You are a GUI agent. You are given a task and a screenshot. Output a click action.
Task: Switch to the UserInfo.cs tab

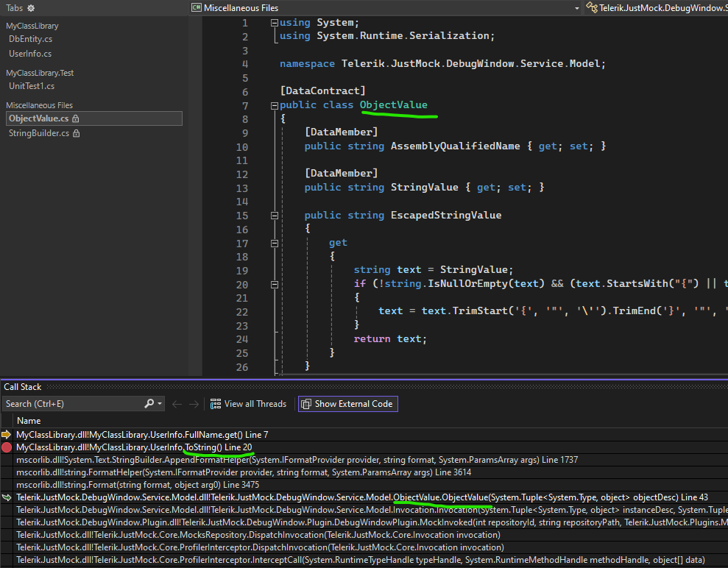click(30, 54)
